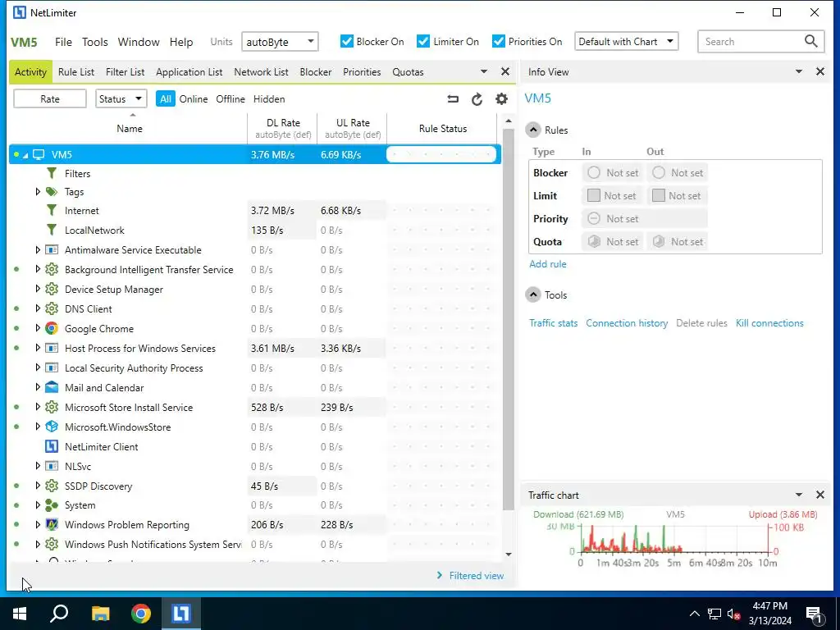
Task: Open taskbar search
Action: [x=59, y=614]
